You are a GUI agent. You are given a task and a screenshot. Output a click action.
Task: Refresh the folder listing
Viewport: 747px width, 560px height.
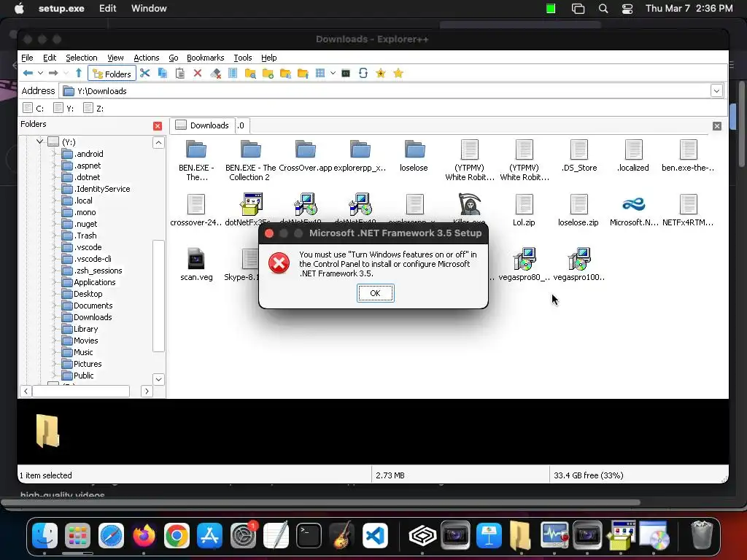pyautogui.click(x=363, y=74)
